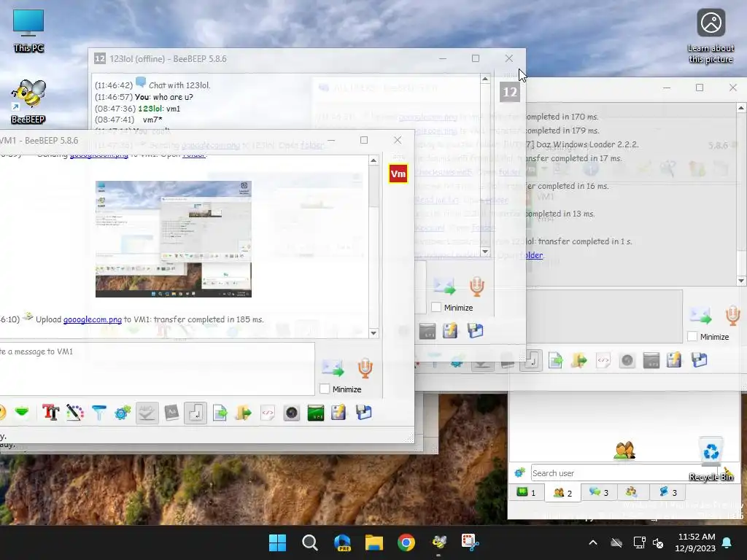
Task: Click scroll-down arrow in rightmost chat history
Action: pyautogui.click(x=741, y=281)
